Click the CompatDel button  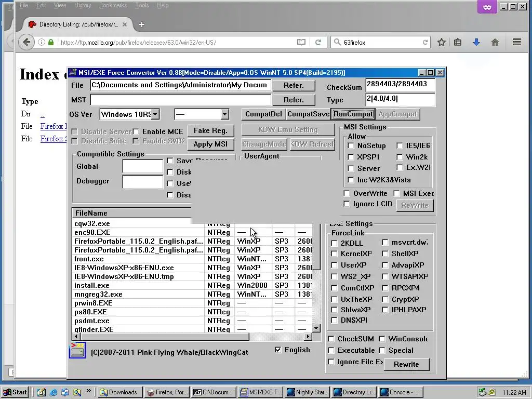[263, 114]
